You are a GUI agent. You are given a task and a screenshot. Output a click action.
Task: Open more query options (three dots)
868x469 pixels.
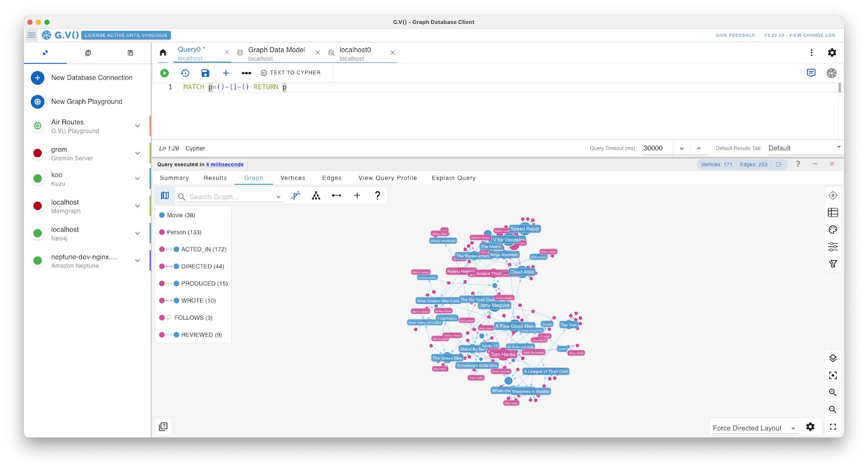(246, 73)
